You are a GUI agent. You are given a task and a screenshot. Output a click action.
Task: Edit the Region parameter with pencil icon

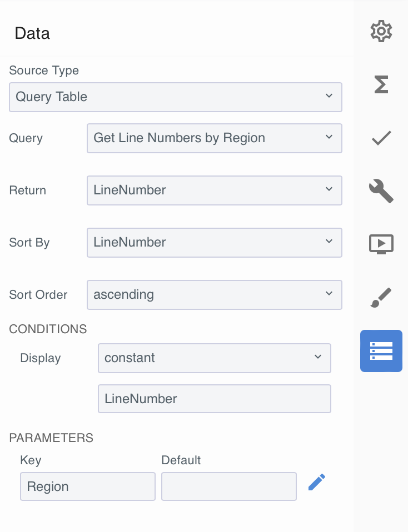point(317,482)
